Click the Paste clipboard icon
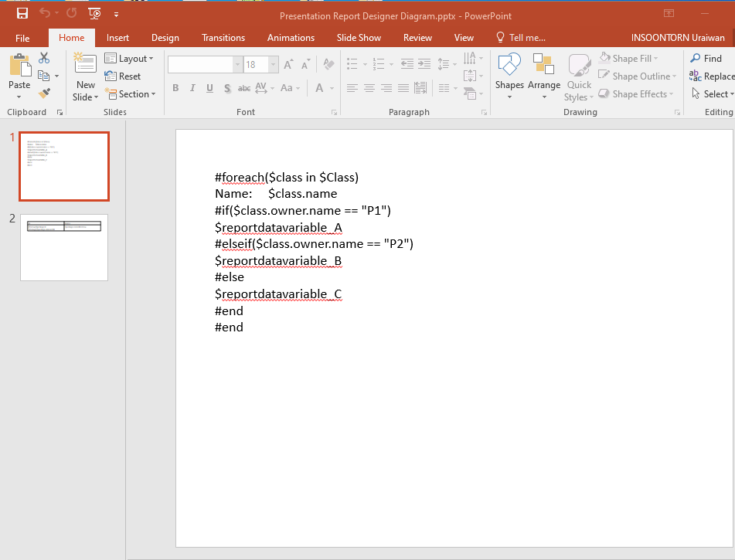The width and height of the screenshot is (735, 560). [19, 66]
